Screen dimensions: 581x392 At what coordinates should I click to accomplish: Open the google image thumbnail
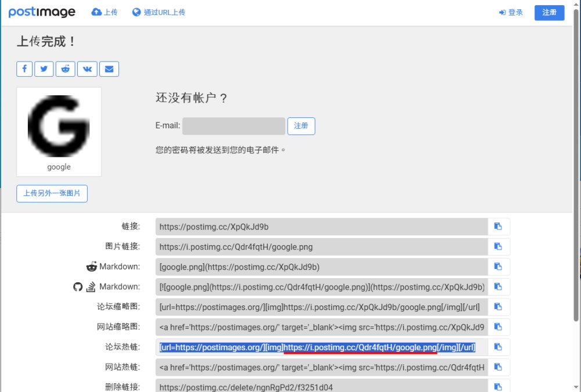[59, 126]
